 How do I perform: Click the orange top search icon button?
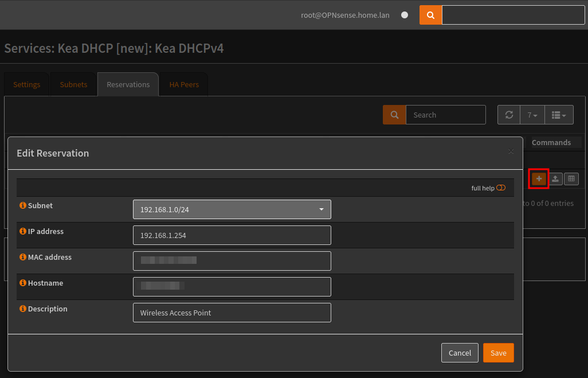tap(430, 15)
